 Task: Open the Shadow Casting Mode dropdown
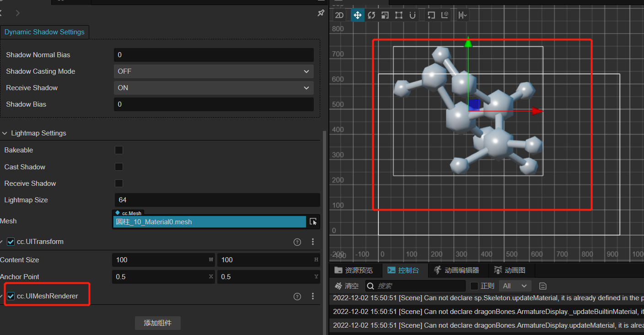[214, 71]
